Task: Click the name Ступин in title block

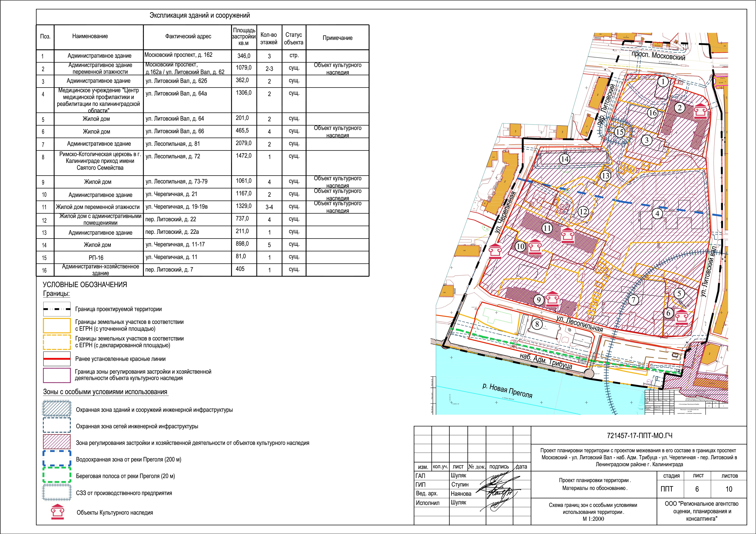Action: [x=460, y=484]
